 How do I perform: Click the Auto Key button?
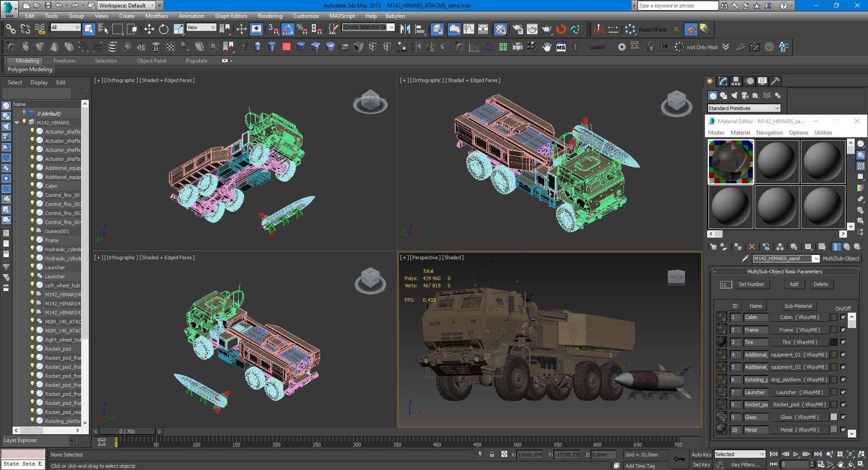coord(701,455)
